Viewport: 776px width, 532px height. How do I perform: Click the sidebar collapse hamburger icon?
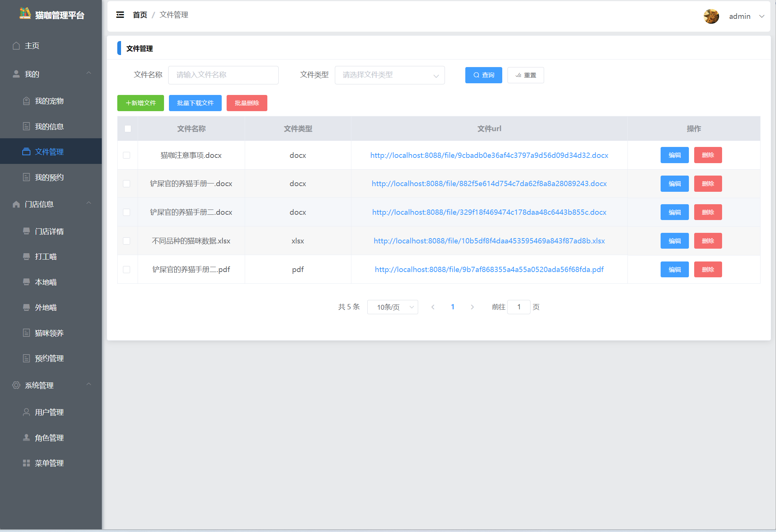tap(120, 15)
